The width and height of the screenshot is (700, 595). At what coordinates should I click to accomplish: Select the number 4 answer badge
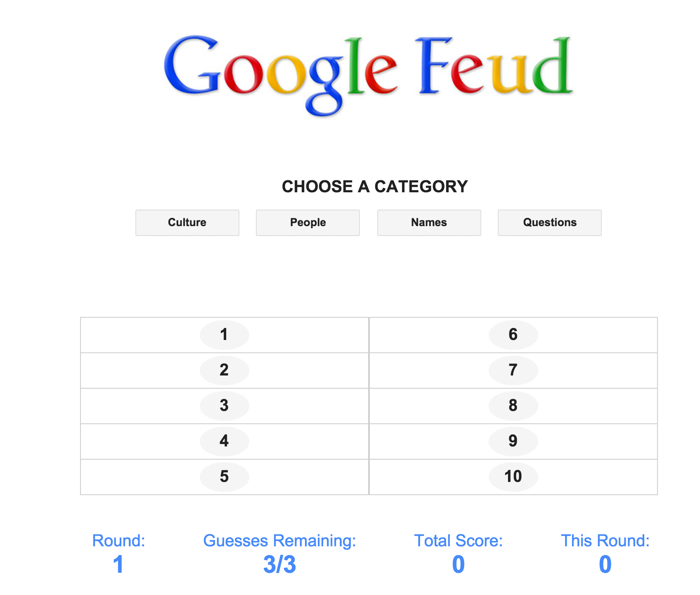click(224, 441)
